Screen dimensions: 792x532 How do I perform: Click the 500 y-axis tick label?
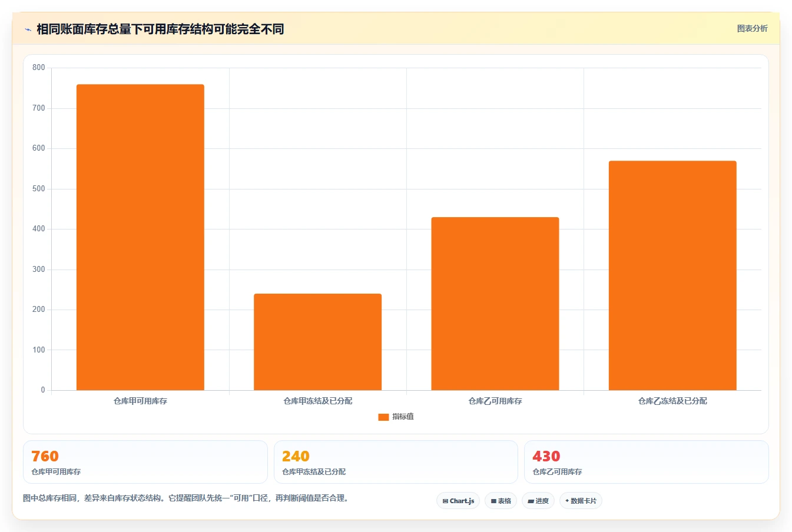coord(39,189)
